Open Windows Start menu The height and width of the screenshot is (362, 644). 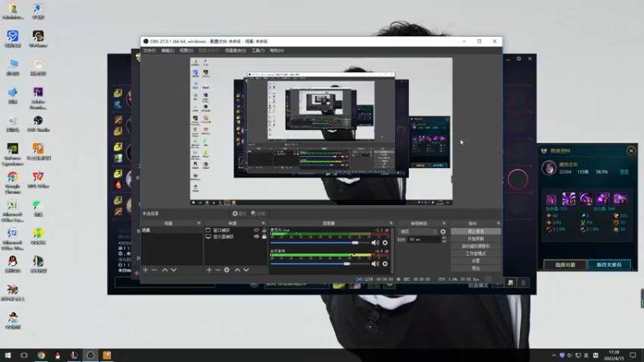tap(8, 356)
